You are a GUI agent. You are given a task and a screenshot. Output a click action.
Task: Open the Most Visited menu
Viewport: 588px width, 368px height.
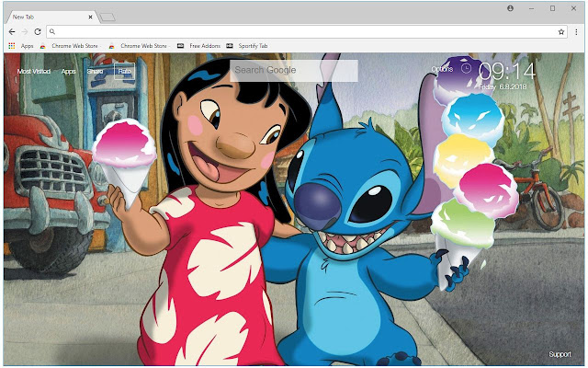(x=34, y=72)
